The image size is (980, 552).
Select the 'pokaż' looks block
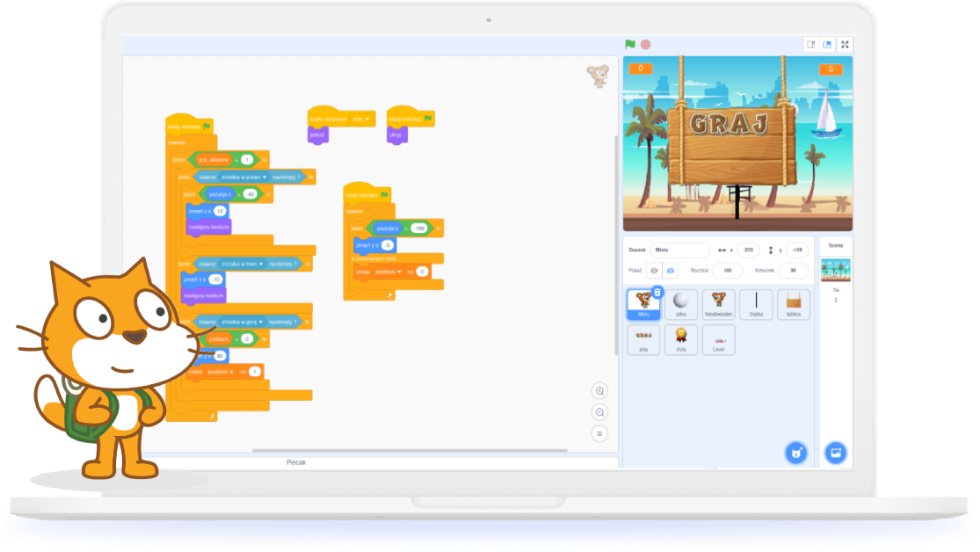click(317, 135)
